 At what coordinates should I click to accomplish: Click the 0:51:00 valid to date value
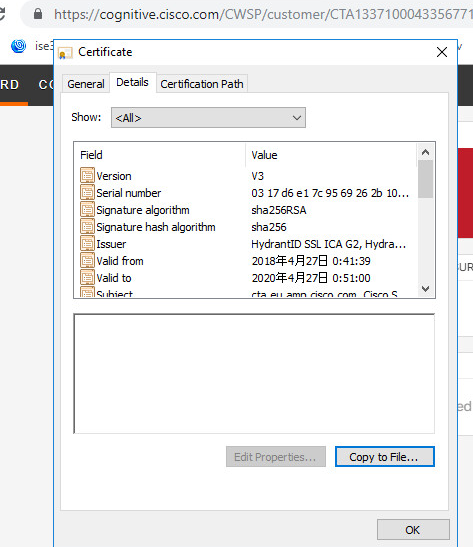[311, 278]
